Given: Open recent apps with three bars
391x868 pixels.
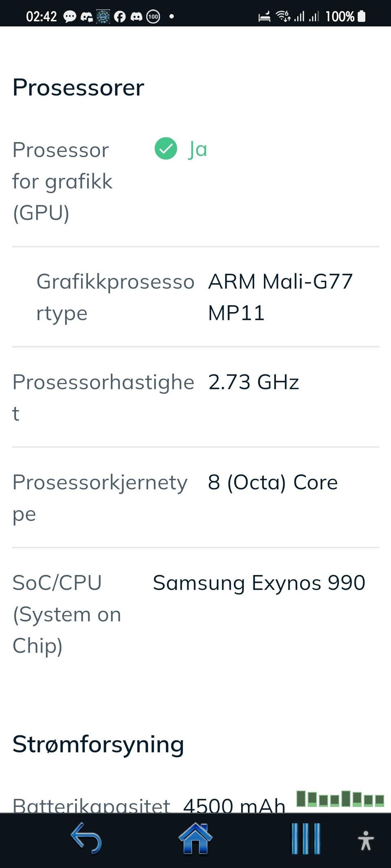Looking at the screenshot, I should [305, 839].
